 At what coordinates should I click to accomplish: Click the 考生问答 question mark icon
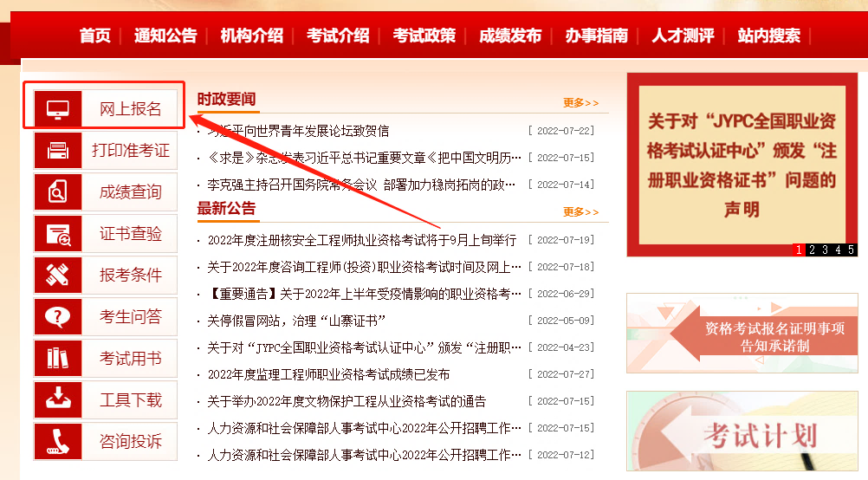(x=57, y=316)
